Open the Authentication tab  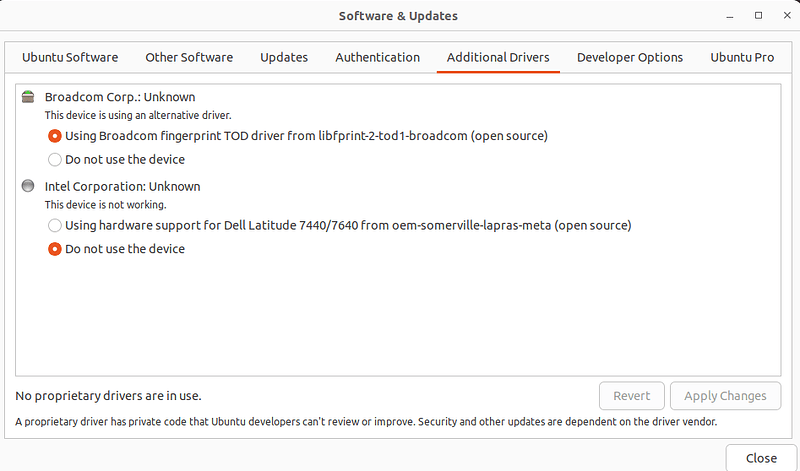tap(377, 57)
